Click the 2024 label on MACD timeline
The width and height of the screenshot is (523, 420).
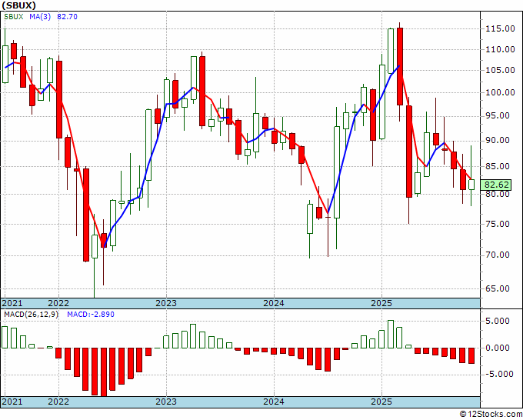tap(274, 402)
